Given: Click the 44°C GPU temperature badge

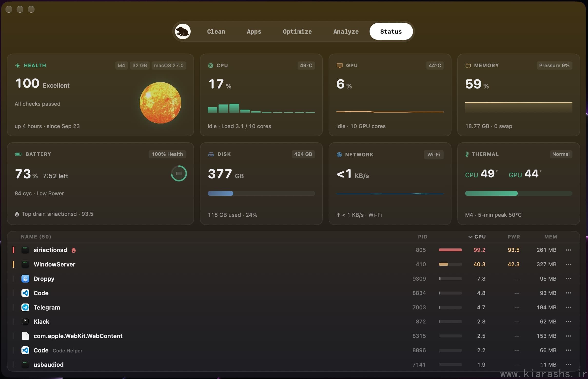Looking at the screenshot, I should pos(435,66).
